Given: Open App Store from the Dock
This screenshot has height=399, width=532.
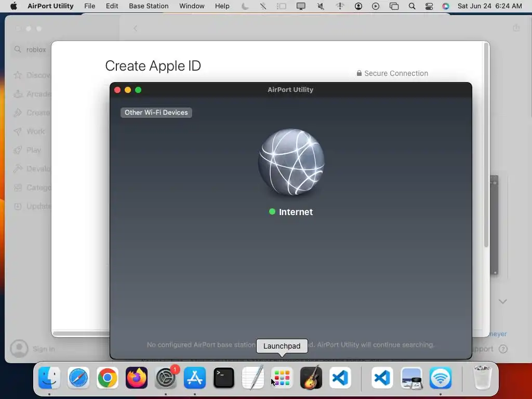Looking at the screenshot, I should [195, 378].
